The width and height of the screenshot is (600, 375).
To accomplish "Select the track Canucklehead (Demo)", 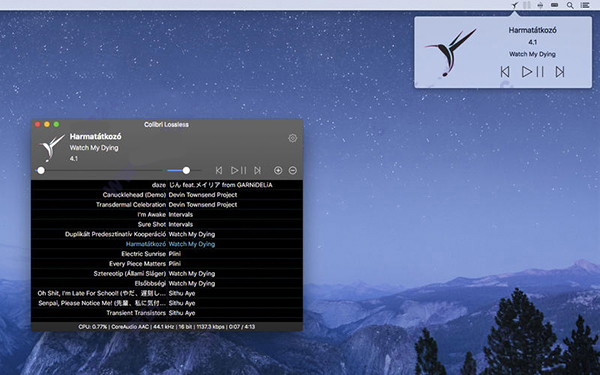I will click(167, 195).
